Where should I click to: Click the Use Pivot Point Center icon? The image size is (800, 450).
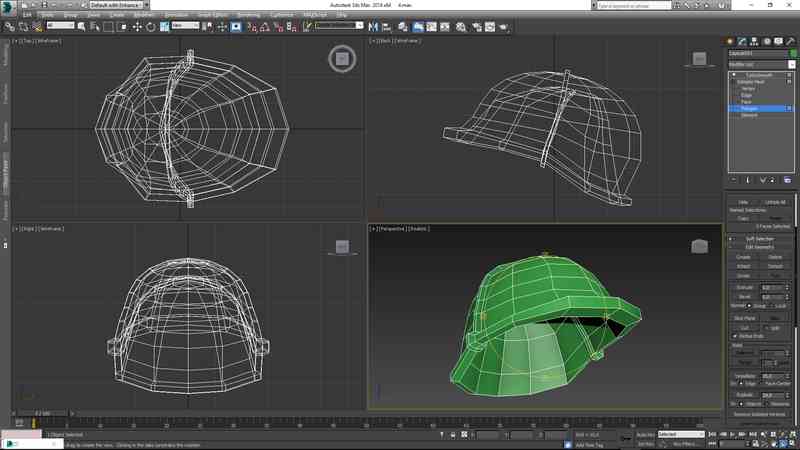pos(208,27)
